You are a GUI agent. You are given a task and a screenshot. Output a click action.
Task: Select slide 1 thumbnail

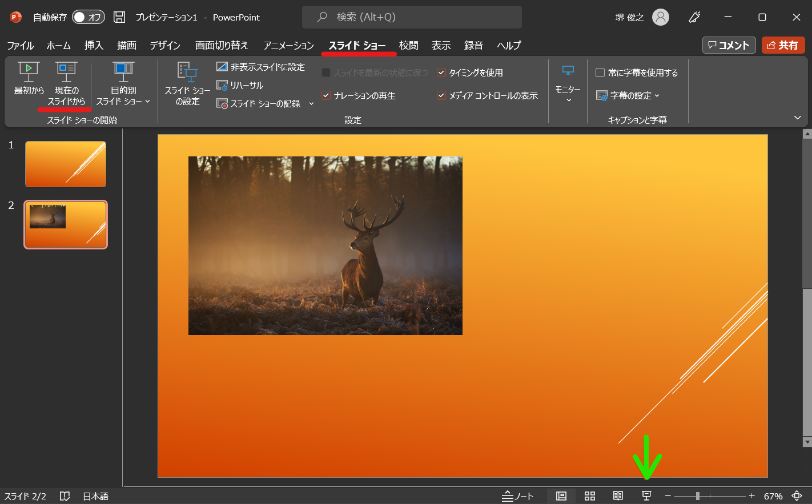(66, 164)
